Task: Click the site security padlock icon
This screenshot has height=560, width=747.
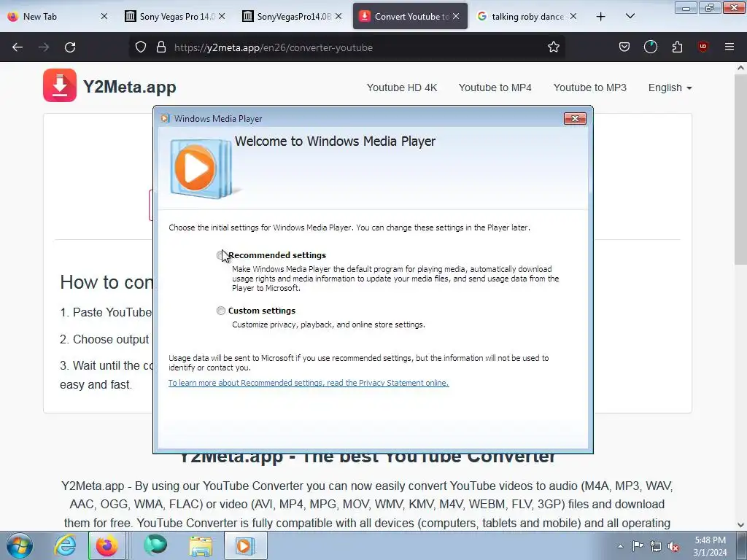Action: 161,47
